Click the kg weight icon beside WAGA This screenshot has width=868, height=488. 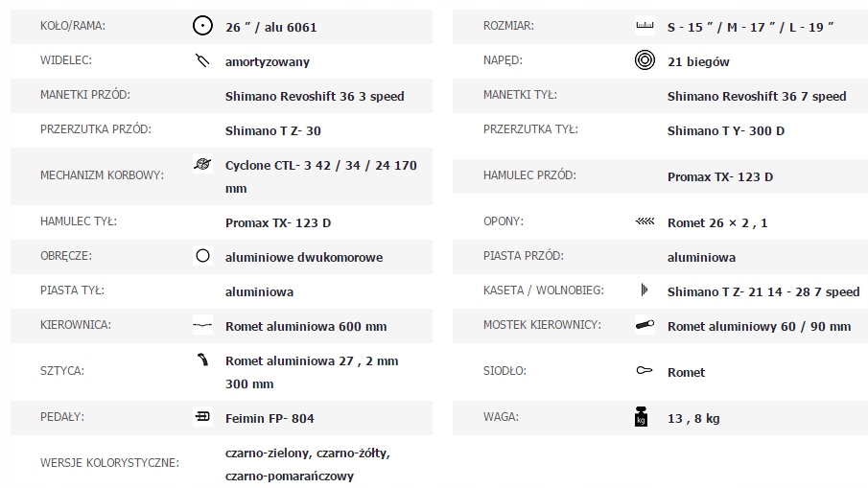642,417
